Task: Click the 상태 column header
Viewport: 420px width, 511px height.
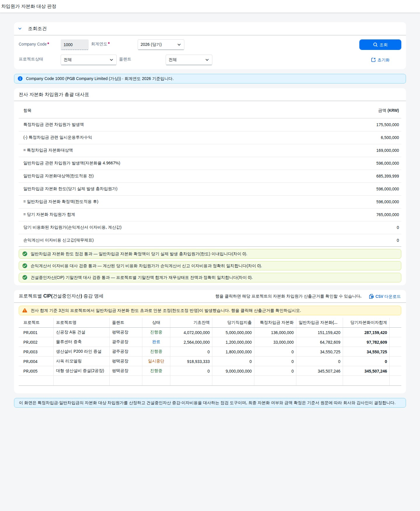Action: pos(156,322)
